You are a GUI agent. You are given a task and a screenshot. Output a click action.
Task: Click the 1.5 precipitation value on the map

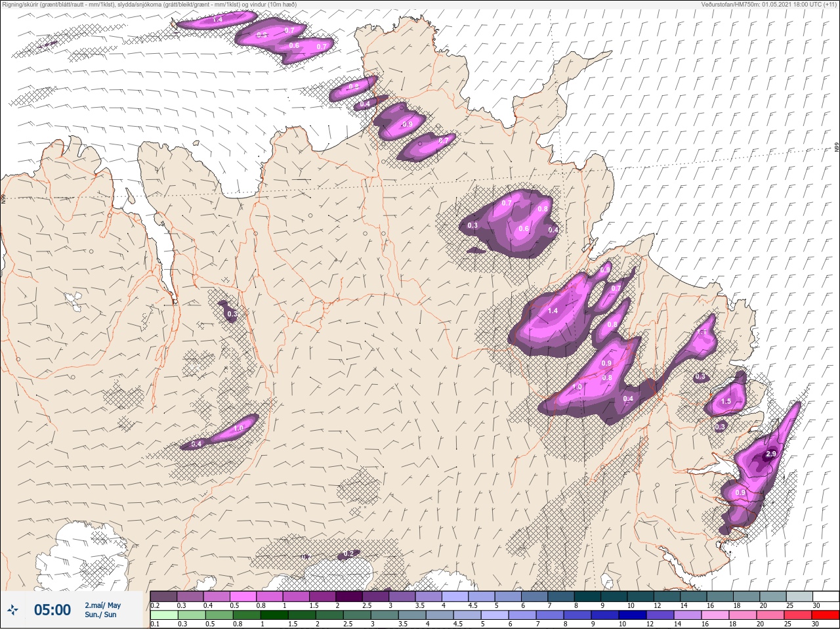pyautogui.click(x=726, y=402)
